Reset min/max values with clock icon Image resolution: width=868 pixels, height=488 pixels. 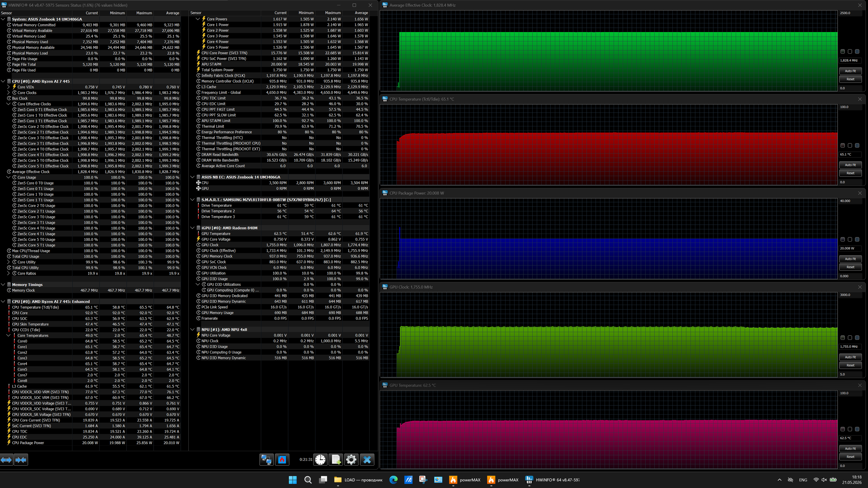pos(320,460)
